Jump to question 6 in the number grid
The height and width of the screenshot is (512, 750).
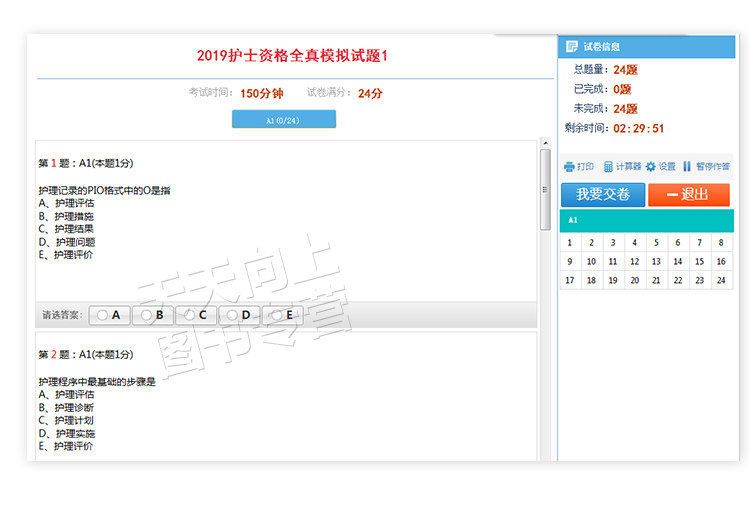coord(678,243)
